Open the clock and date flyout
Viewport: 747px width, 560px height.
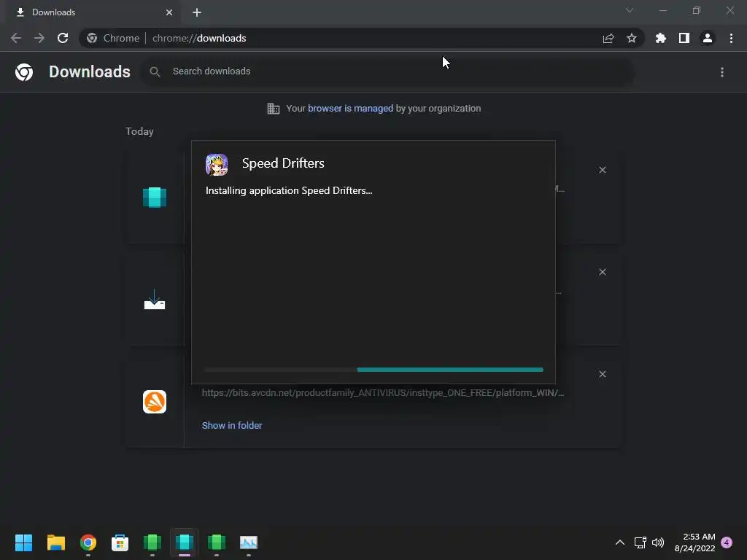694,542
